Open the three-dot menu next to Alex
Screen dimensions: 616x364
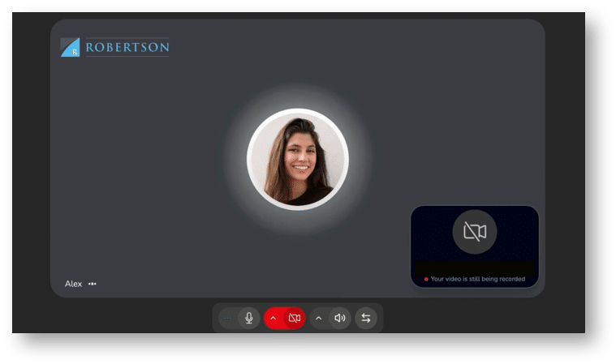point(93,284)
